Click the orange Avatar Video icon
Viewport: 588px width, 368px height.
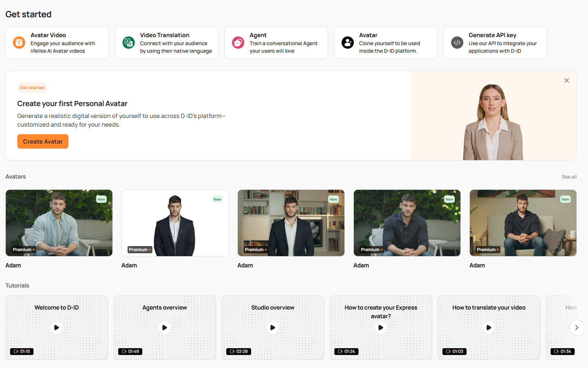[19, 43]
